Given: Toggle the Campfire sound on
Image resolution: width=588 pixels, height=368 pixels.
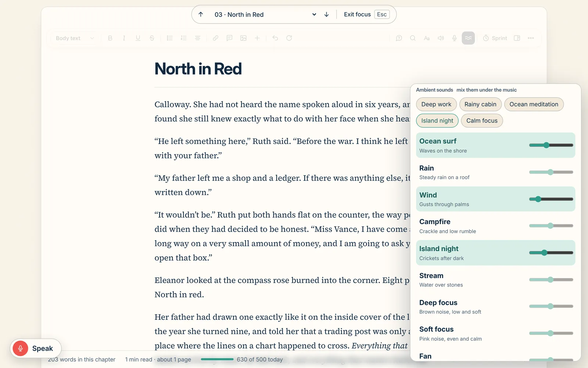Looking at the screenshot, I should pos(495,226).
